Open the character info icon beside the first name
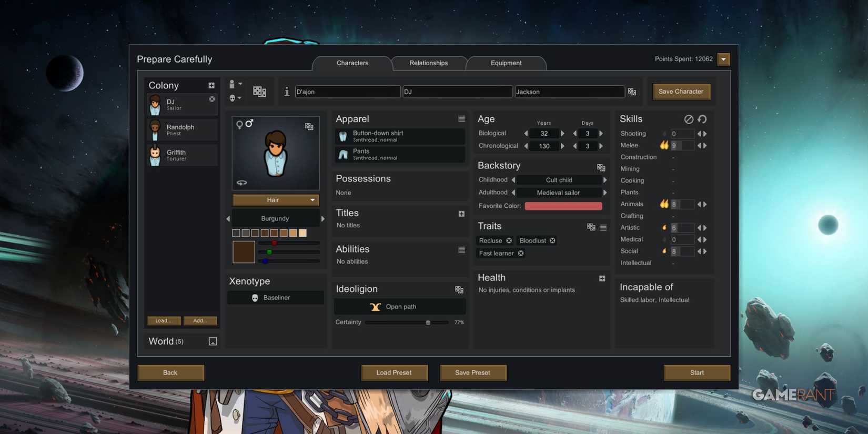868x434 pixels. (x=287, y=92)
